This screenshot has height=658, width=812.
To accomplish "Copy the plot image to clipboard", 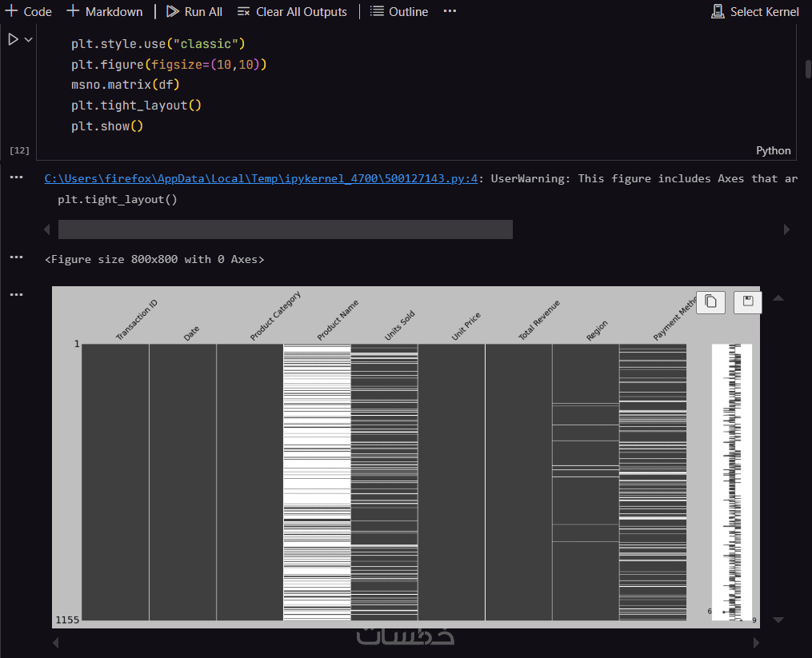I will coord(710,302).
